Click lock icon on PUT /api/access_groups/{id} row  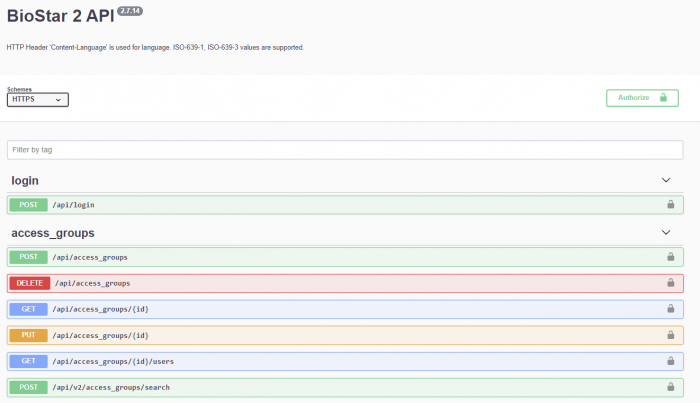(x=671, y=335)
